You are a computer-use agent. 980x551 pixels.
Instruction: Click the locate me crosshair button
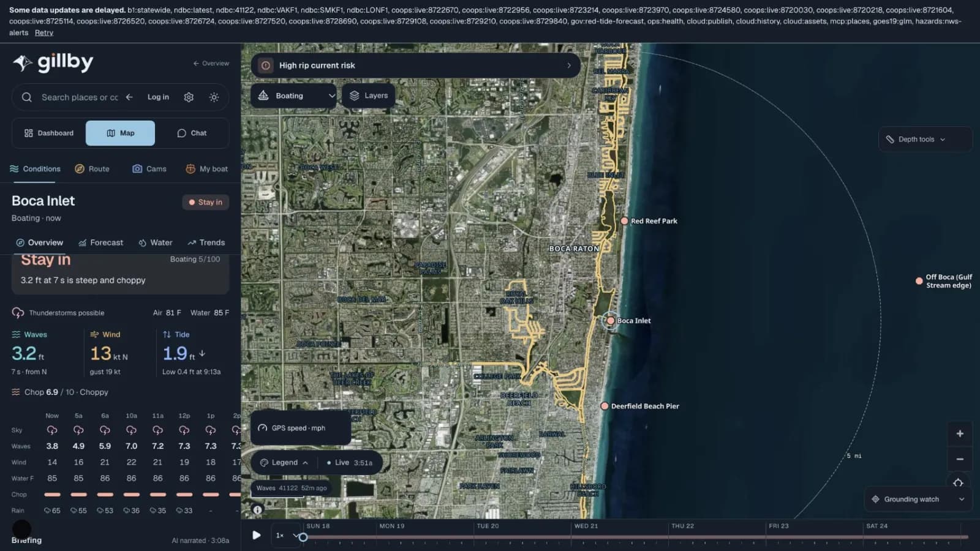pyautogui.click(x=959, y=482)
